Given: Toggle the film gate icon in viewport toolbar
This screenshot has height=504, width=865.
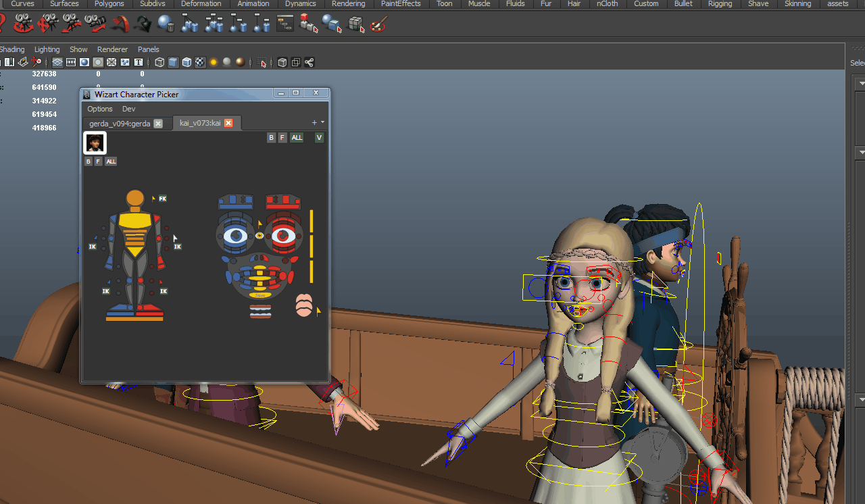Looking at the screenshot, I should coord(71,62).
